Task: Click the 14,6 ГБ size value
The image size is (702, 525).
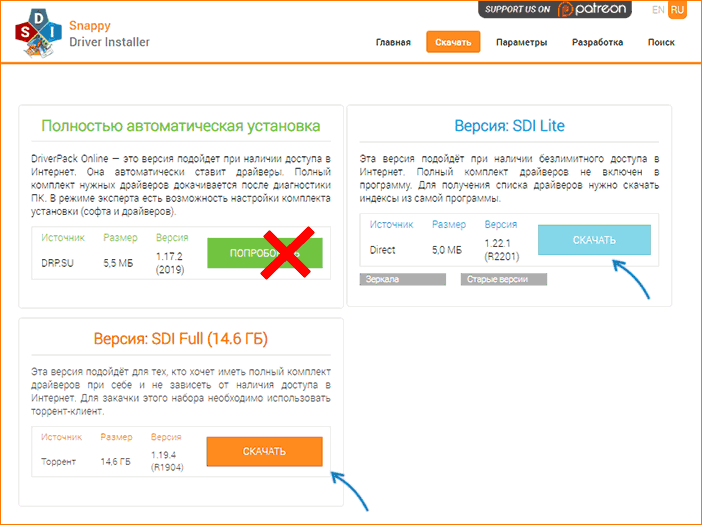Action: point(116,461)
